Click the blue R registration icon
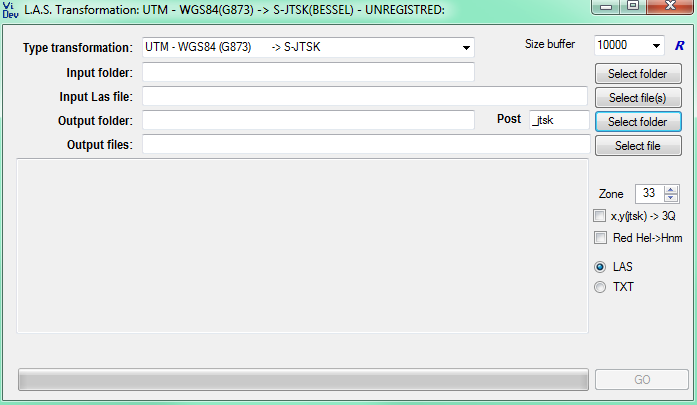 point(679,46)
